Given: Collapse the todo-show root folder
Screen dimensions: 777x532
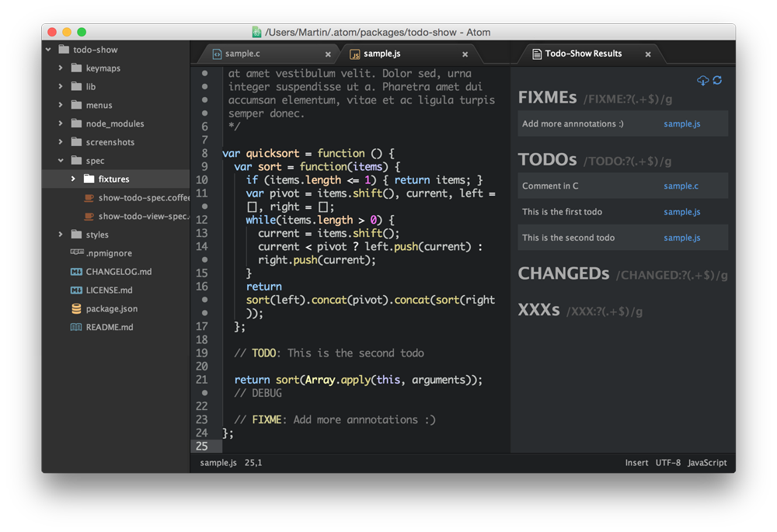Looking at the screenshot, I should (x=49, y=50).
